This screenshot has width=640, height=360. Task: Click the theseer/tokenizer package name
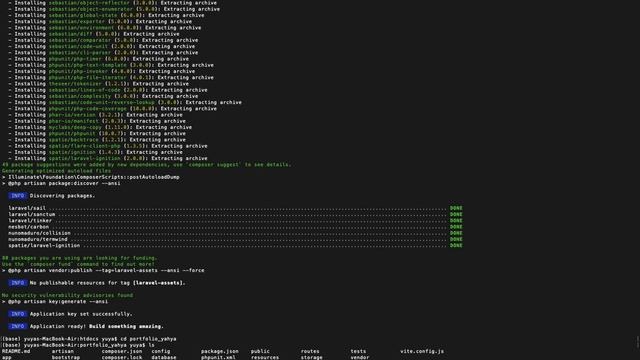pos(75,84)
